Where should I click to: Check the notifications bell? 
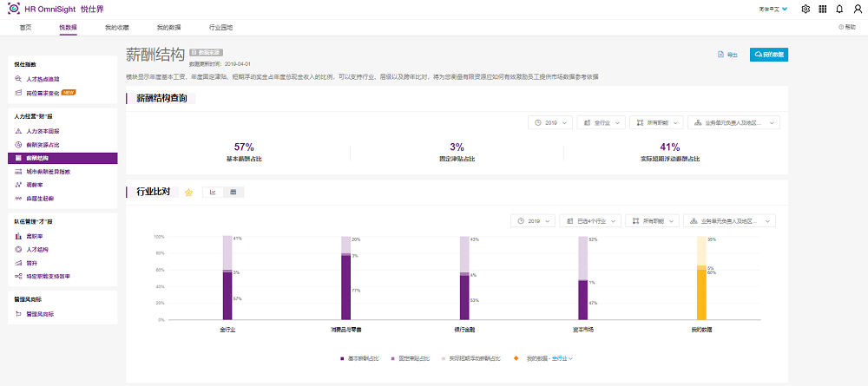coord(838,10)
